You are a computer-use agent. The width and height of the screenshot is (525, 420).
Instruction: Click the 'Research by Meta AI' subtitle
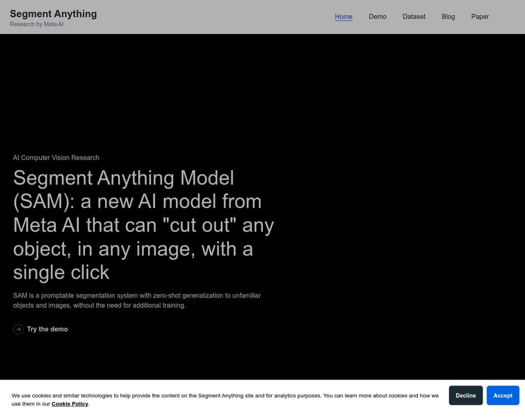click(36, 24)
